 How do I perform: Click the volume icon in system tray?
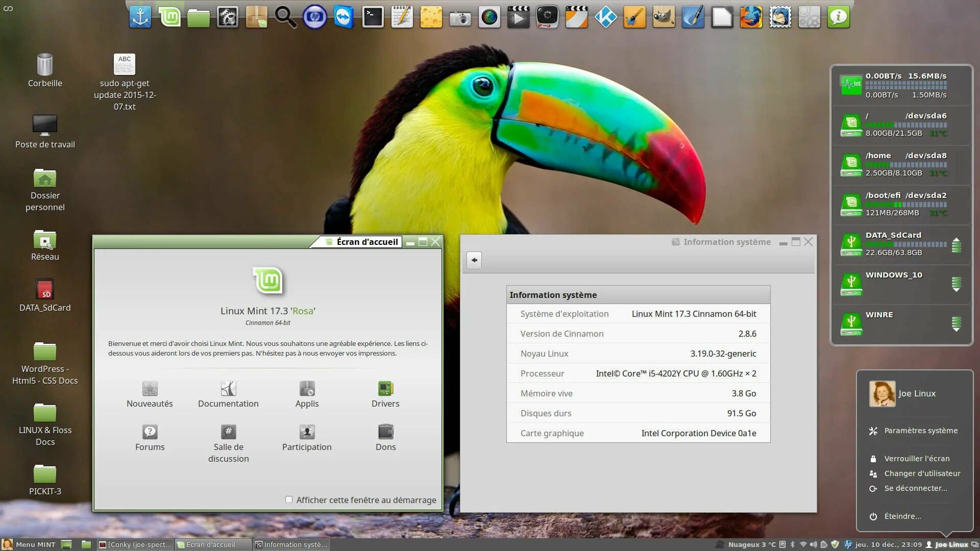[813, 544]
